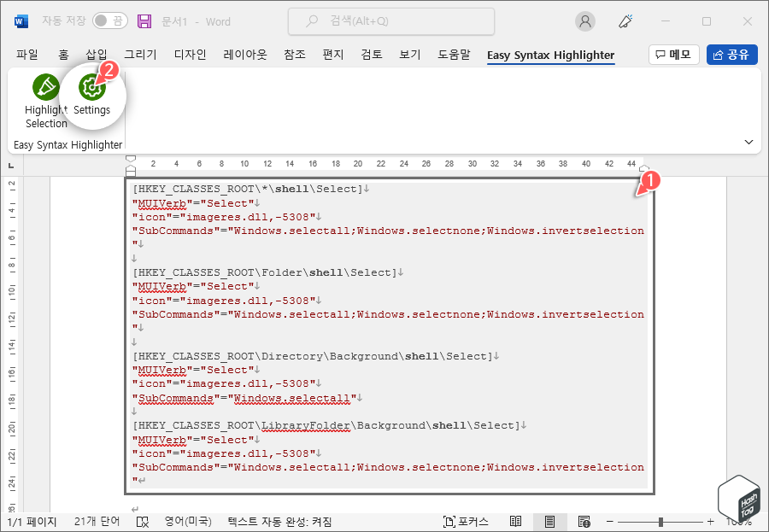This screenshot has height=532, width=769.
Task: Click the zoom out minus icon
Action: (x=609, y=521)
